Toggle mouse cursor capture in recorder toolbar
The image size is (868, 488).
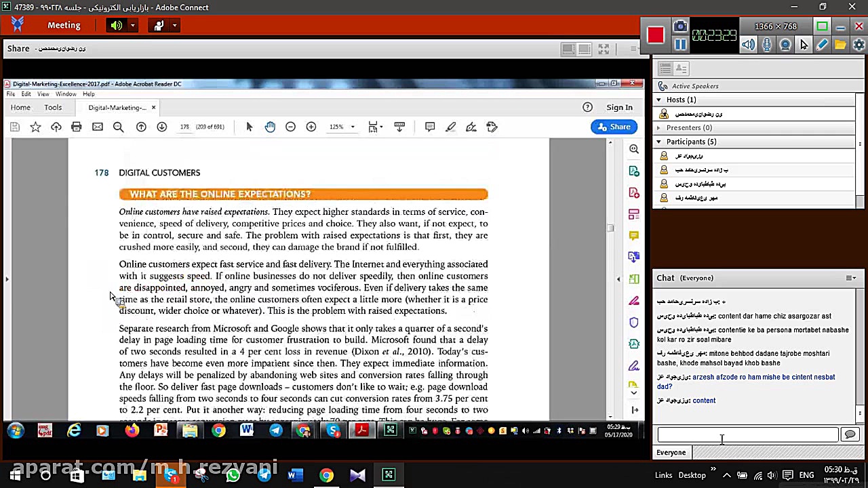[x=804, y=45]
